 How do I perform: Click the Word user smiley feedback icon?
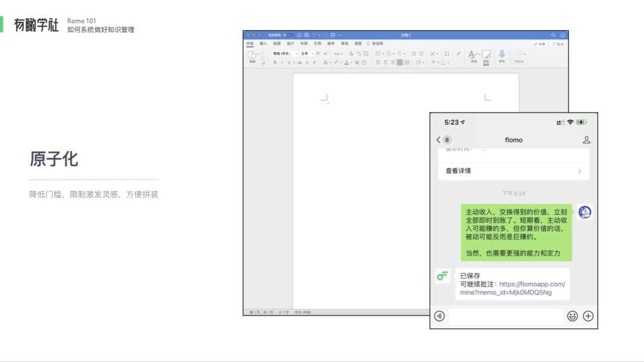[x=563, y=35]
